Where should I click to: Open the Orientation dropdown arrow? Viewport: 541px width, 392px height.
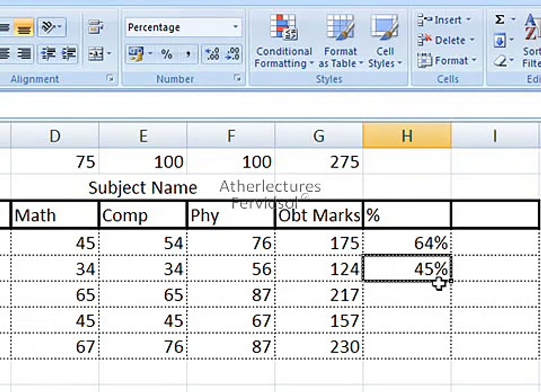tap(60, 27)
